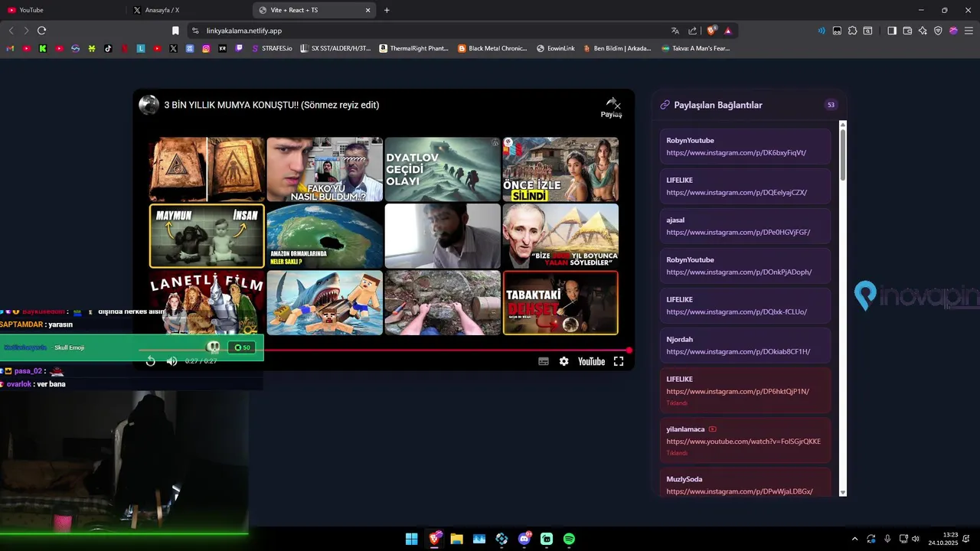Image resolution: width=980 pixels, height=551 pixels.
Task: Click the Paylaş share button on the video
Action: click(612, 107)
